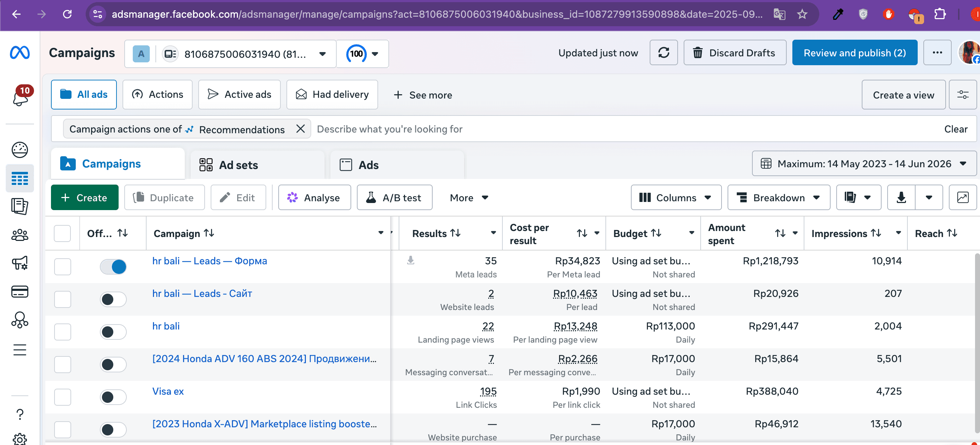Open Account overview gauge icon in sidebar
Screen dimensions: 980x445
pyautogui.click(x=20, y=150)
